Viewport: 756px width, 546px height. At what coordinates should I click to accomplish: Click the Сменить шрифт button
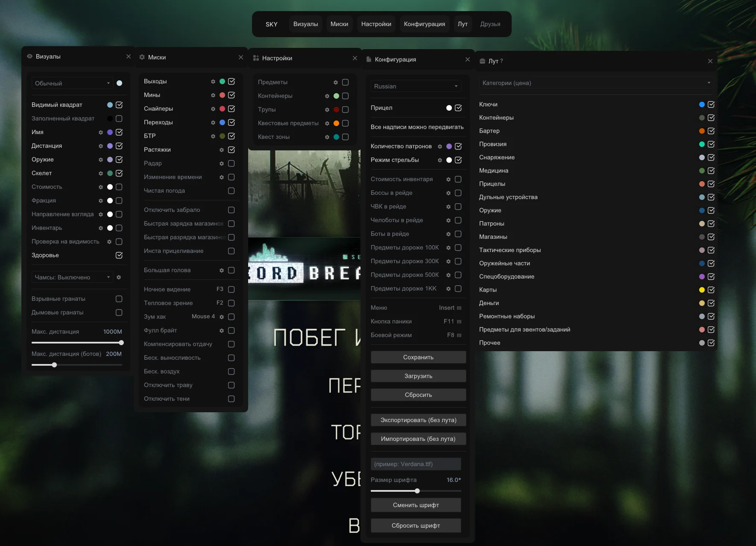click(416, 505)
